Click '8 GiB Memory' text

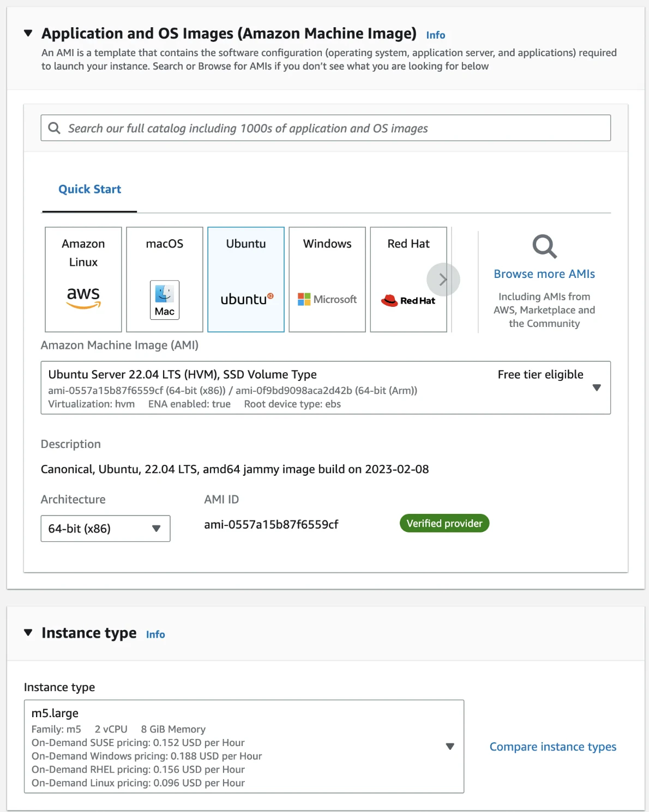(173, 729)
